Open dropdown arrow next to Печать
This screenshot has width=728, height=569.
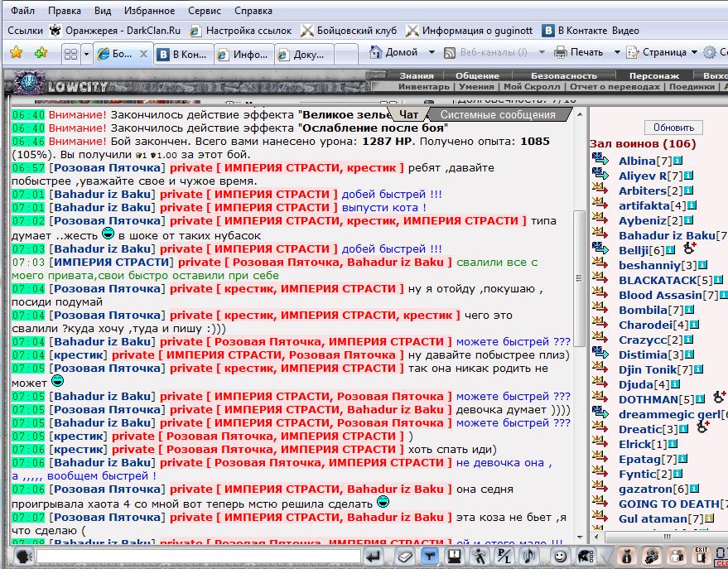point(616,52)
